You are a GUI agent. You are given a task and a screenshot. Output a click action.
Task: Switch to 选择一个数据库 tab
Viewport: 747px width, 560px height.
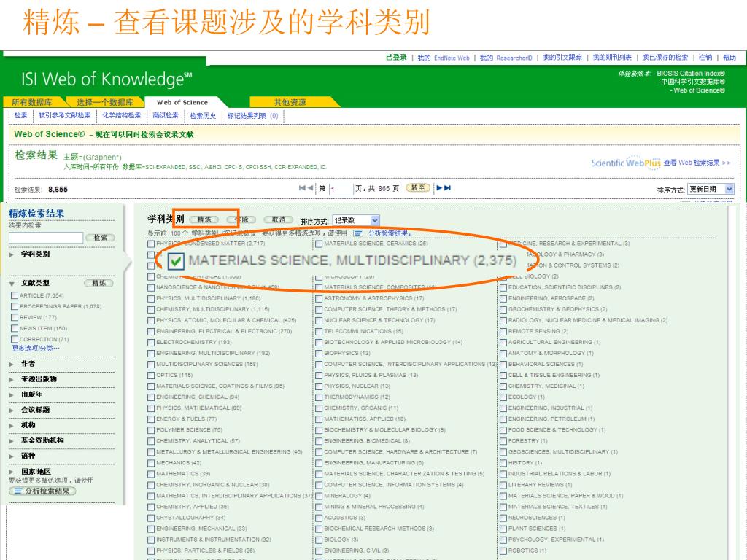[x=105, y=102]
